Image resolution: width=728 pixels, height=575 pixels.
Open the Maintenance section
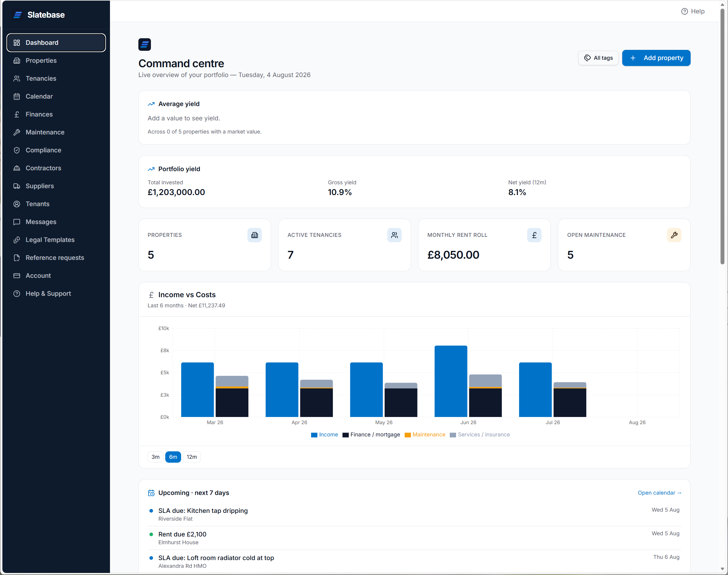56,132
